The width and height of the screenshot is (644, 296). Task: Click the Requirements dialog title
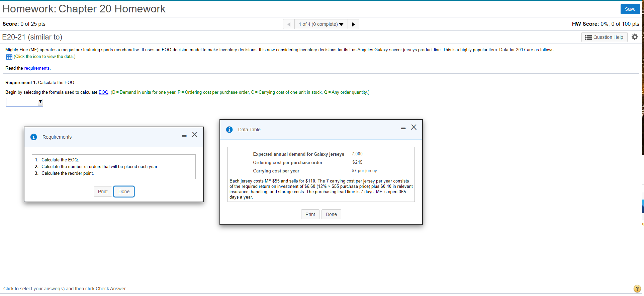[57, 137]
